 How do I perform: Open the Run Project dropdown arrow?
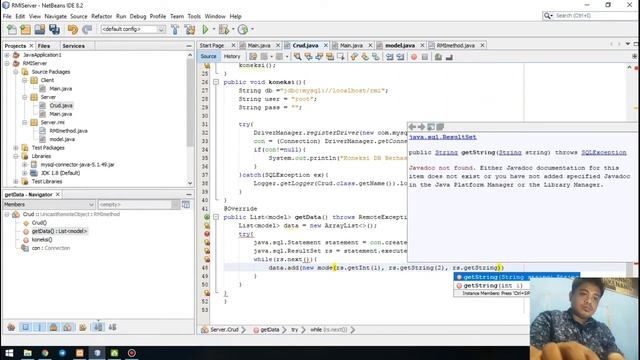point(214,29)
